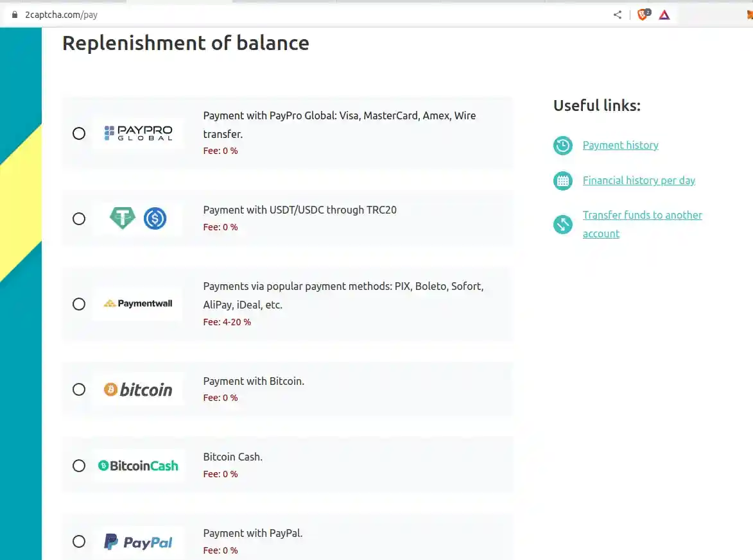The height and width of the screenshot is (560, 753).
Task: Click the USDC coin icon
Action: click(153, 218)
